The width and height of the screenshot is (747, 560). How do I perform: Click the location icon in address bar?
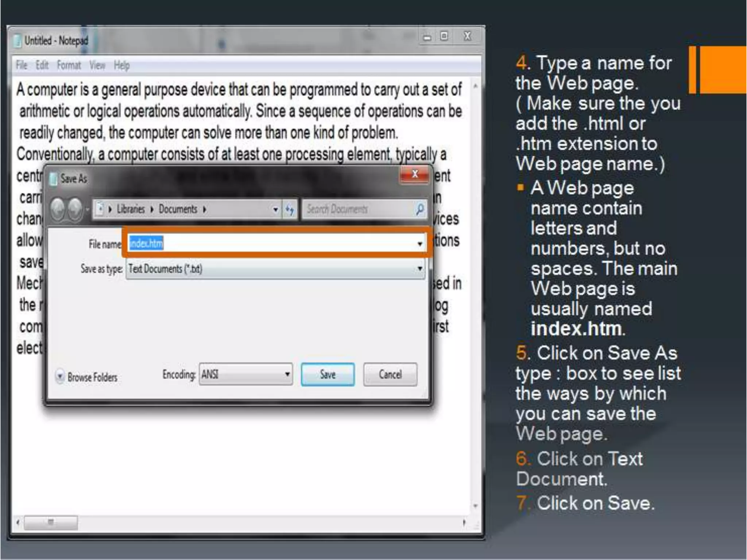point(100,209)
